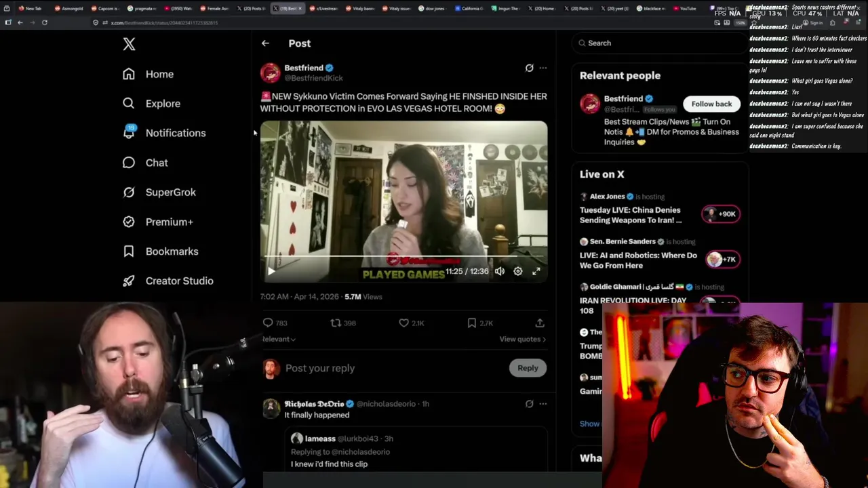The height and width of the screenshot is (488, 868).
Task: Open video settings gear
Action: (517, 271)
